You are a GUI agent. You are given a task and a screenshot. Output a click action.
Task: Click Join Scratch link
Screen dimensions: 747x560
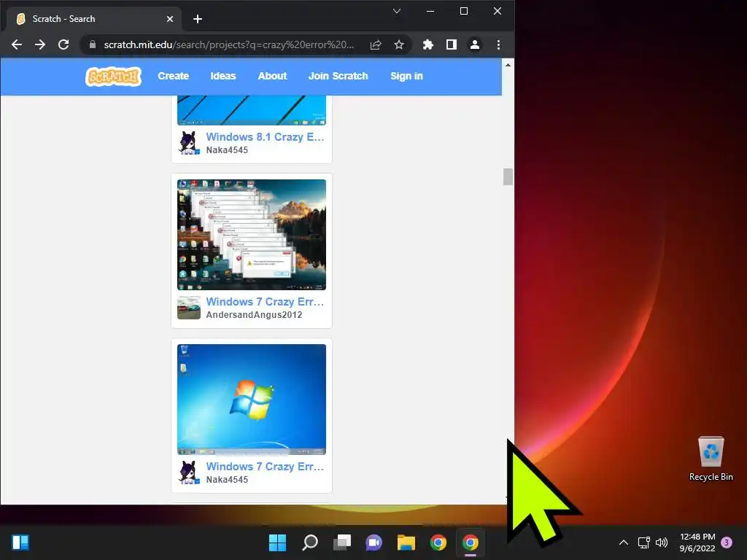(338, 76)
